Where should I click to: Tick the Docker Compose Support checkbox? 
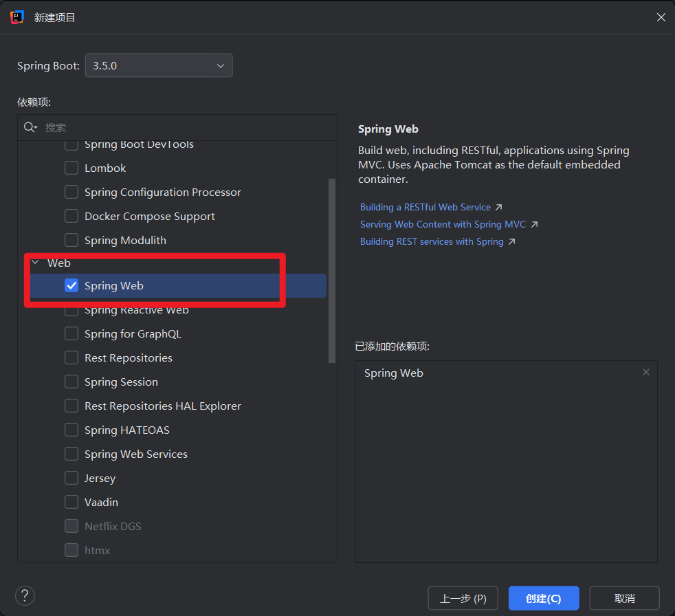[71, 216]
